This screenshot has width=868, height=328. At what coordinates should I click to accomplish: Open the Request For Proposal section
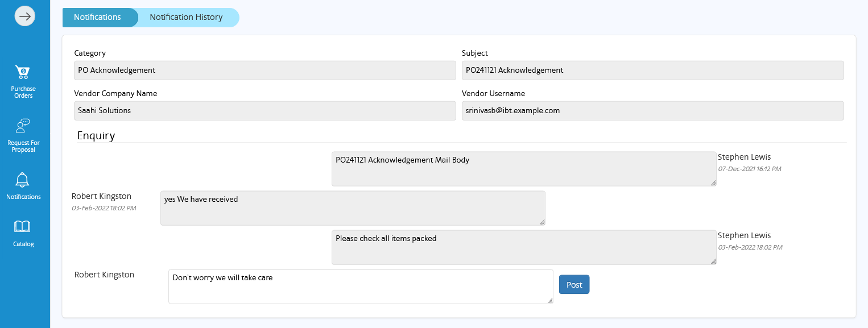pyautogui.click(x=23, y=126)
